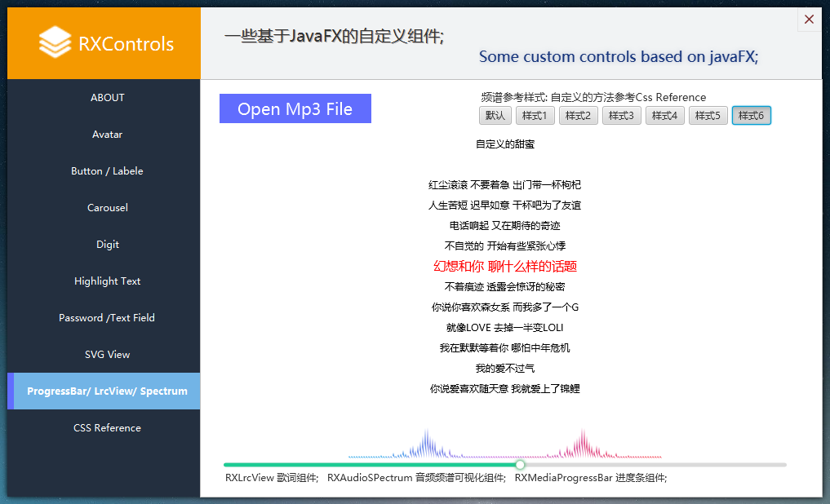Click the lyric line 我的爱不过气
Image resolution: width=830 pixels, height=504 pixels.
tap(505, 369)
